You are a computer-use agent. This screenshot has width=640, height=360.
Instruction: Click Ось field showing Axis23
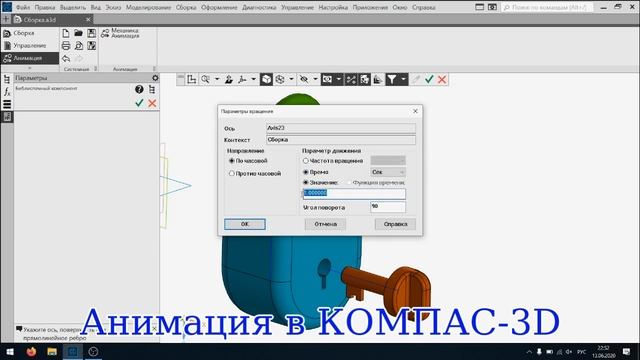(x=341, y=128)
